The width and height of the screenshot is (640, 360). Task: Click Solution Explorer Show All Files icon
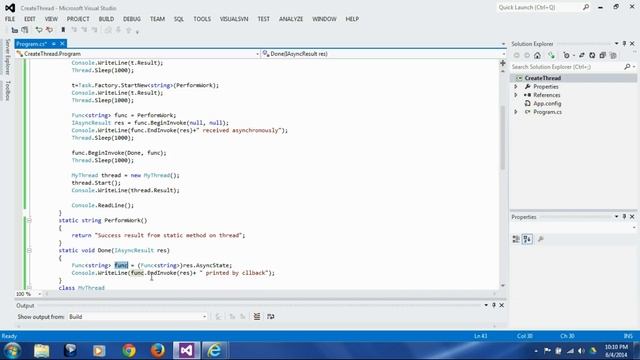613,56
